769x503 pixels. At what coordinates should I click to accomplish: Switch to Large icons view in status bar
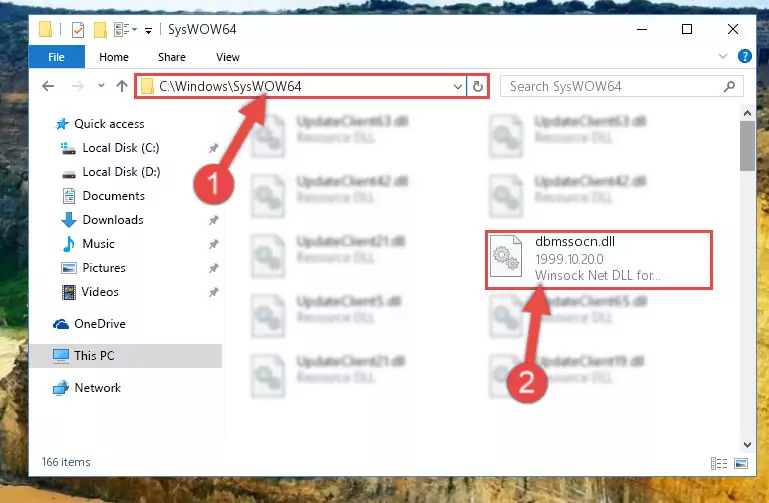pyautogui.click(x=741, y=463)
